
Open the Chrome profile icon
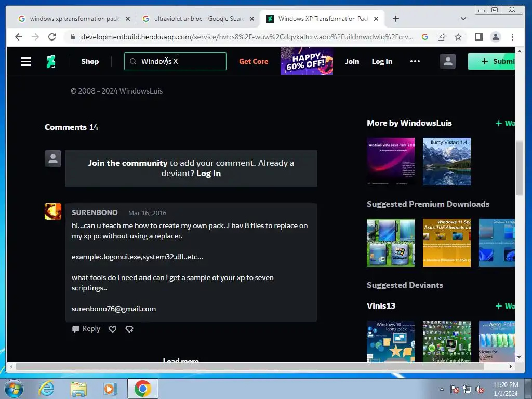[x=495, y=37]
